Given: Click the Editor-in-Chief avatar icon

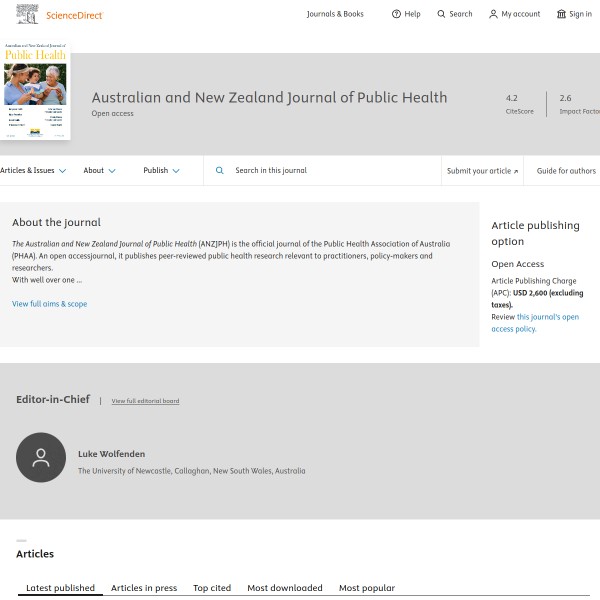Looking at the screenshot, I should [x=41, y=458].
